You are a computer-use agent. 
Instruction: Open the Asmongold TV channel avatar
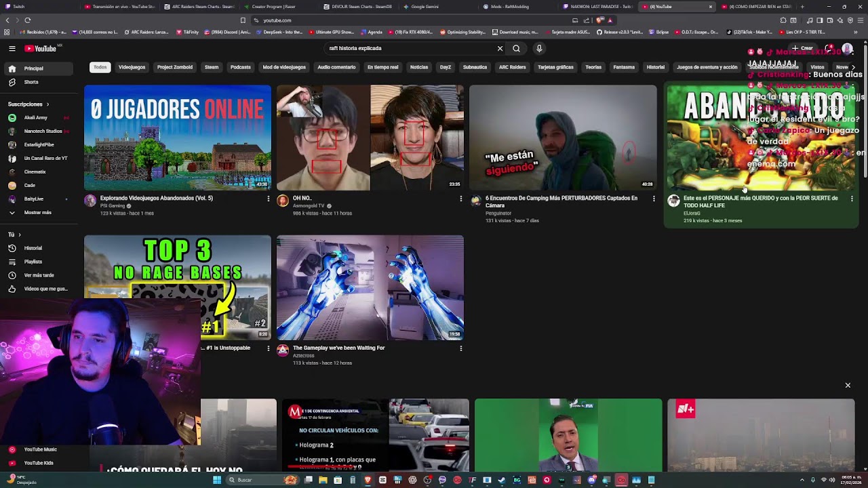[283, 201]
